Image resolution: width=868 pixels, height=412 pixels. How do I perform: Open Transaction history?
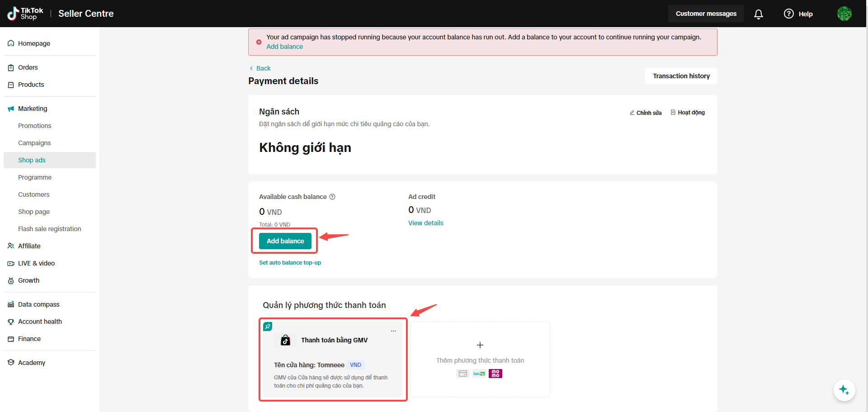(681, 76)
